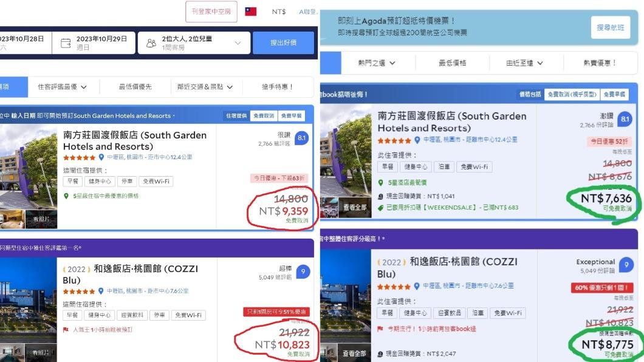Image resolution: width=644 pixels, height=362 pixels.
Task: Click the 迎賓飲料 amenity tag in left screenshot
Action: click(x=132, y=315)
